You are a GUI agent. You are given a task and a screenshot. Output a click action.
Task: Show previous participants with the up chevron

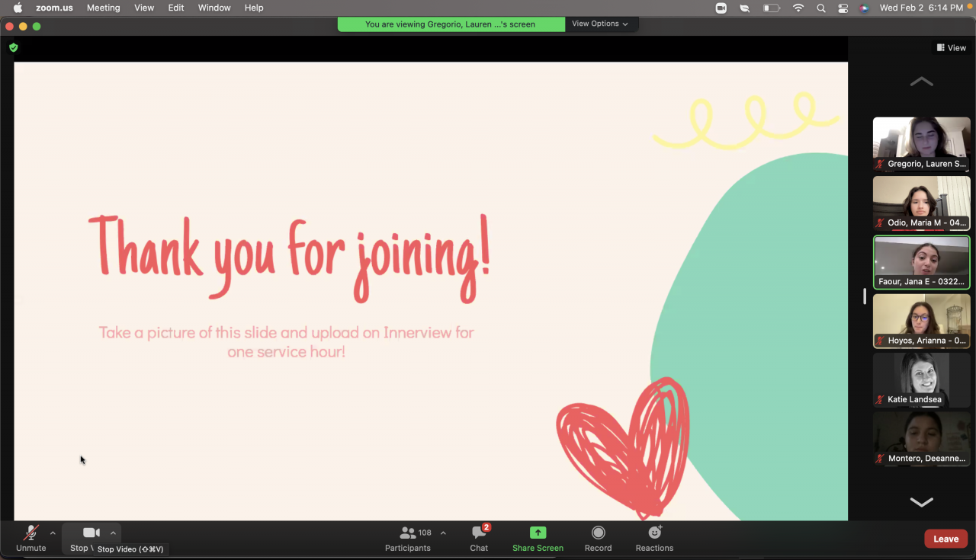coord(921,82)
